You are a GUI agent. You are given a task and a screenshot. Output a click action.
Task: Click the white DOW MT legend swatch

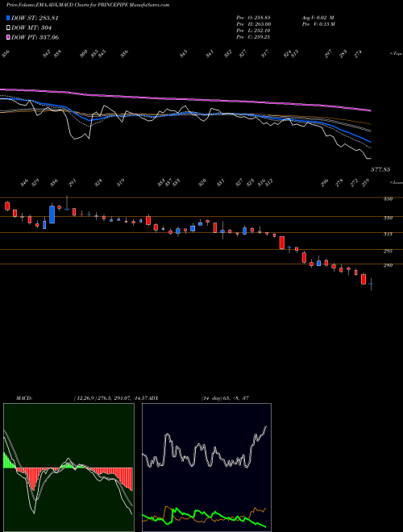coord(8,27)
